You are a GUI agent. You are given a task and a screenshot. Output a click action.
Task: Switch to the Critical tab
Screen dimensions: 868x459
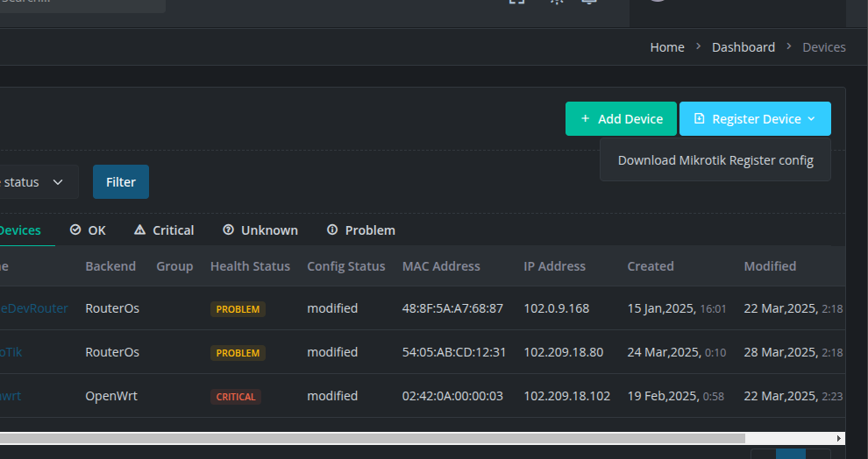[164, 230]
